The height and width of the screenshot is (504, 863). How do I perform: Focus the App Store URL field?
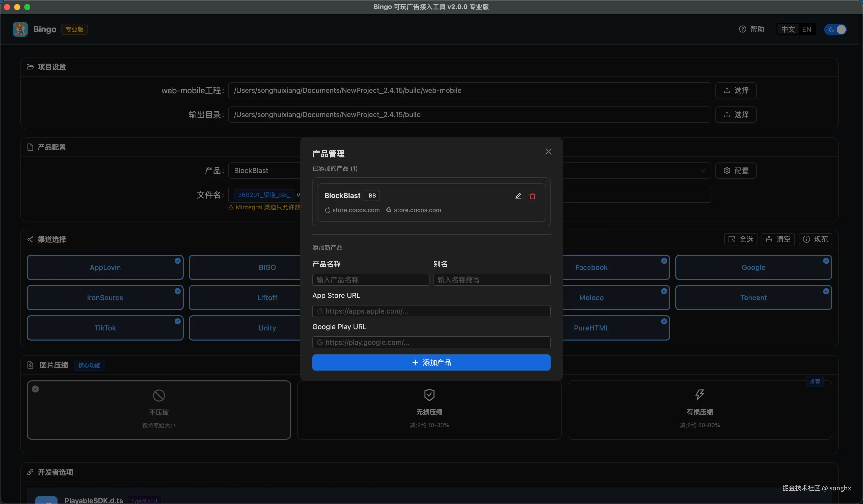point(431,311)
